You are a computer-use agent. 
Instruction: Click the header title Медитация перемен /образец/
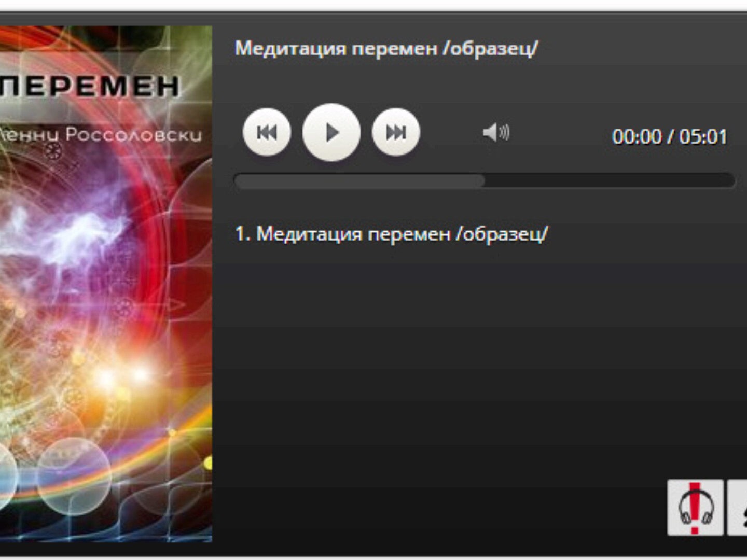pyautogui.click(x=386, y=48)
